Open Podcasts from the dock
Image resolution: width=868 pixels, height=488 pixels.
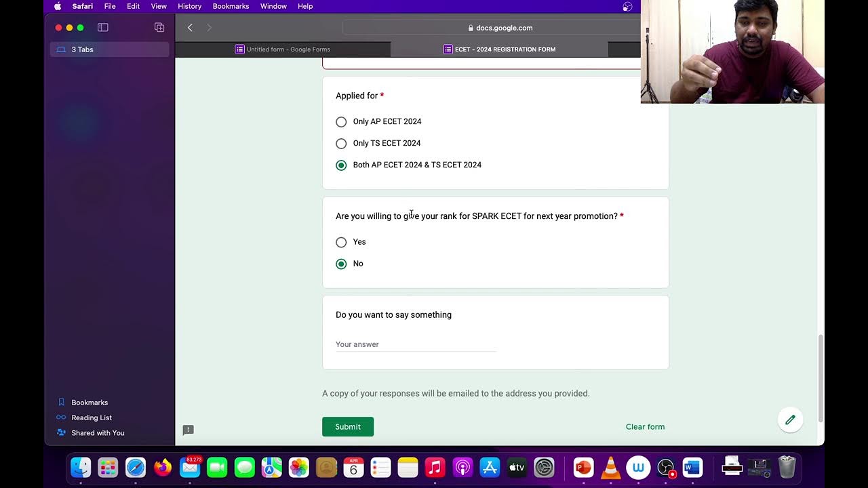[462, 467]
